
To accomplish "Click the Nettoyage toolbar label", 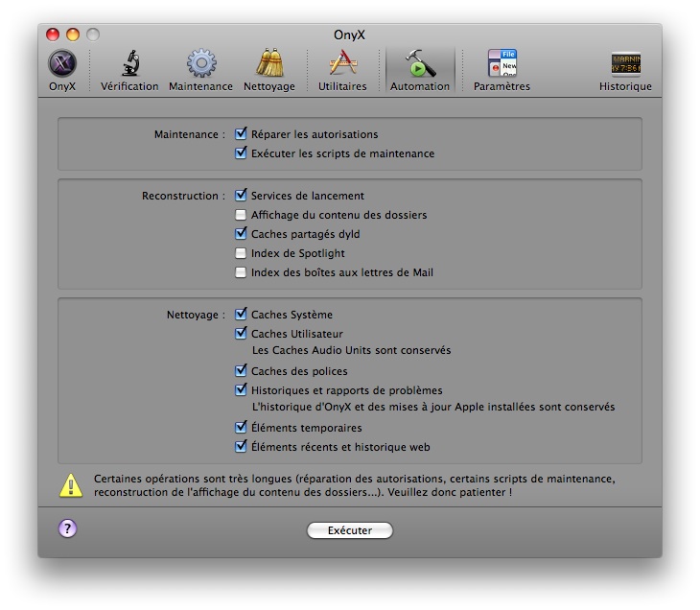I will pos(269,86).
